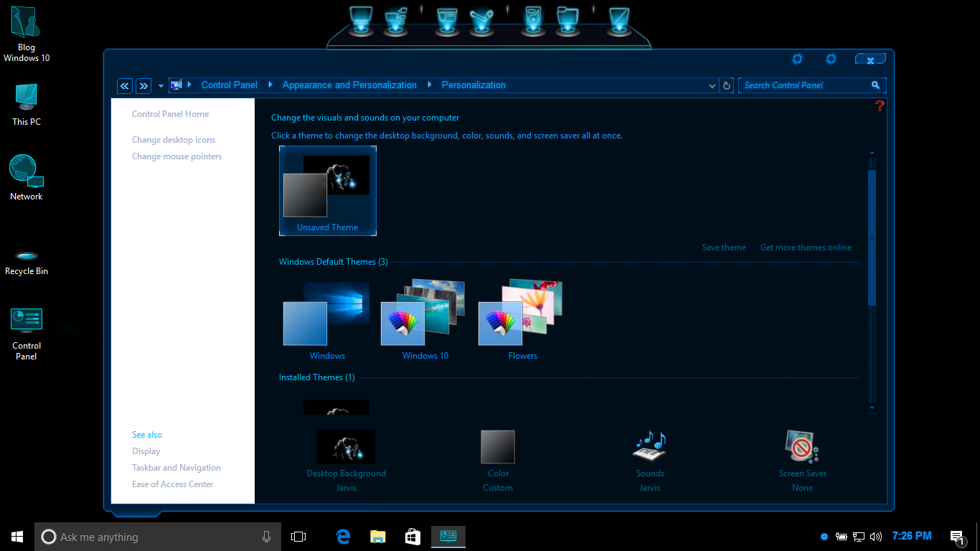The height and width of the screenshot is (551, 980).
Task: Expand the address bar history dropdown
Action: pyautogui.click(x=712, y=85)
